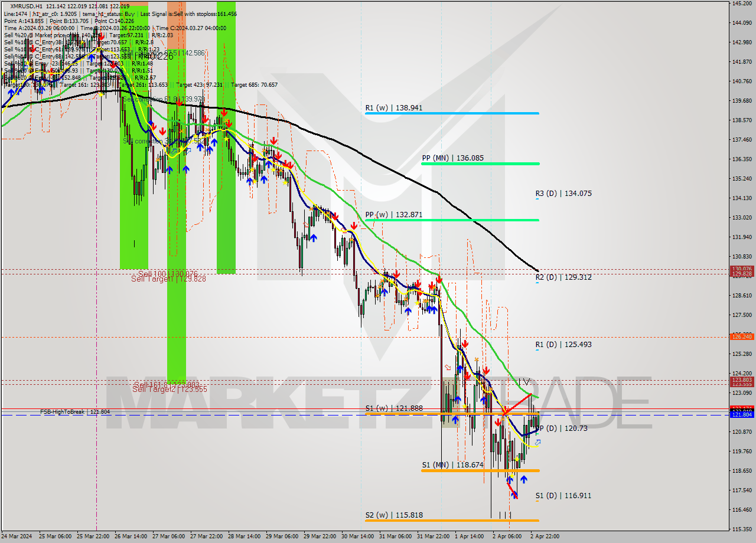Click the S2 (w) | 115.818 label

pyautogui.click(x=394, y=515)
